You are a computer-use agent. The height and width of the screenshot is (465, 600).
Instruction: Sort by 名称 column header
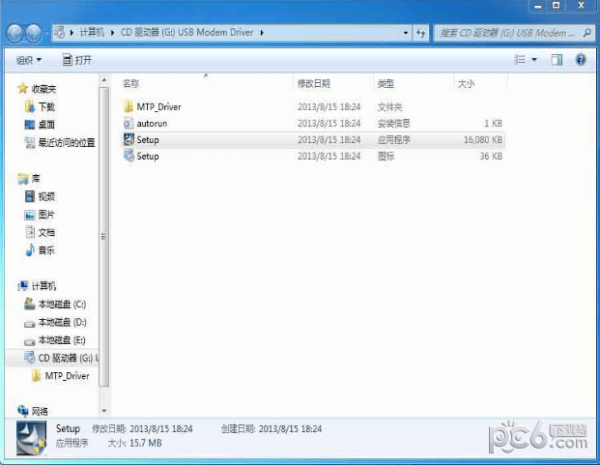click(131, 83)
